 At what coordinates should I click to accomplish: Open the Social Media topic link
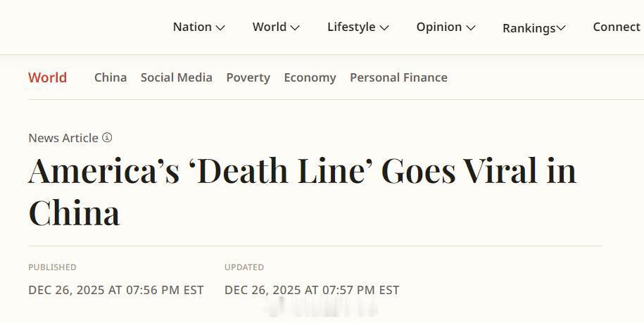176,77
